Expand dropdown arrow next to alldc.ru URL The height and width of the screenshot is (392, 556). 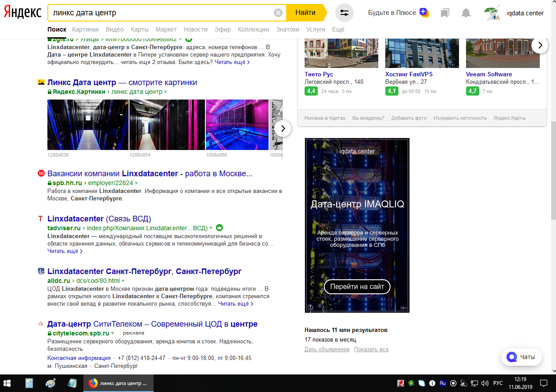click(x=123, y=281)
